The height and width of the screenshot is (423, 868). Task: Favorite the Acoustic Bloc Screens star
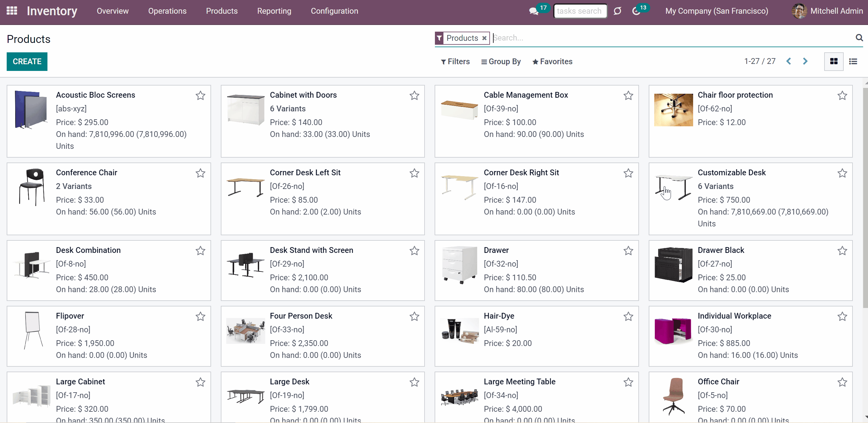200,96
